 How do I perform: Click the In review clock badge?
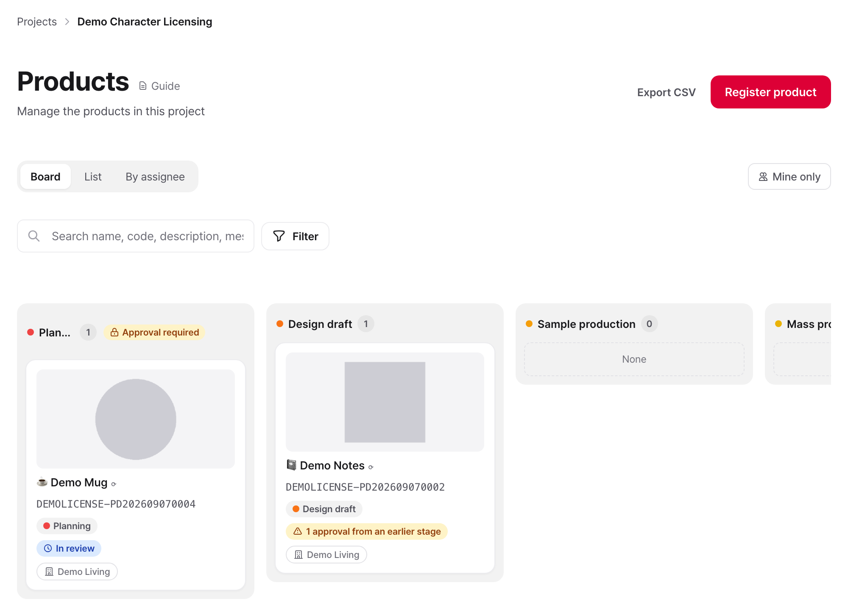pyautogui.click(x=69, y=548)
